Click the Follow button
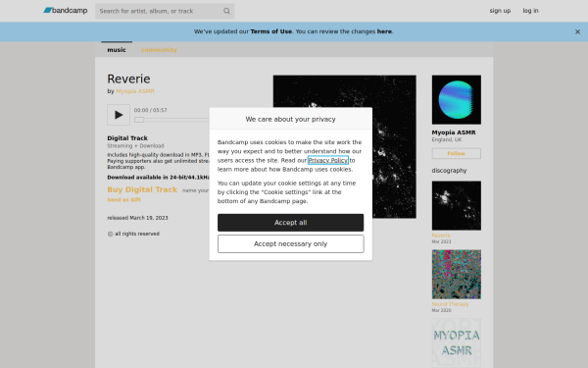 tap(457, 154)
